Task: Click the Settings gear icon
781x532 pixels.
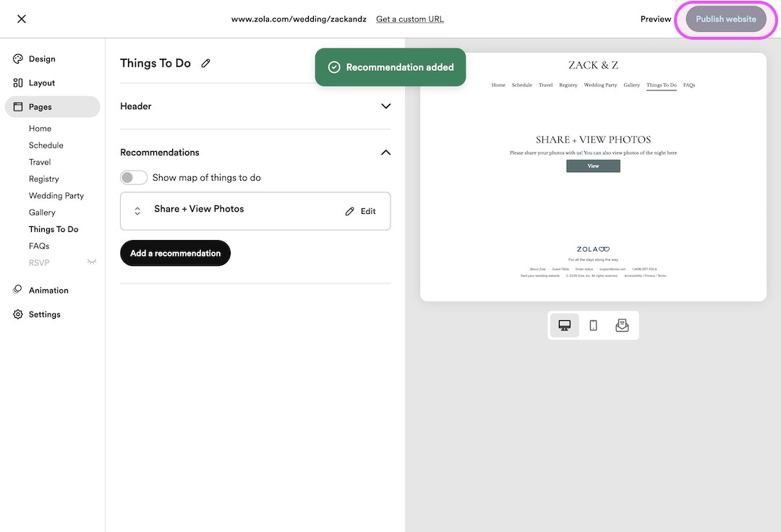Action: pos(18,314)
